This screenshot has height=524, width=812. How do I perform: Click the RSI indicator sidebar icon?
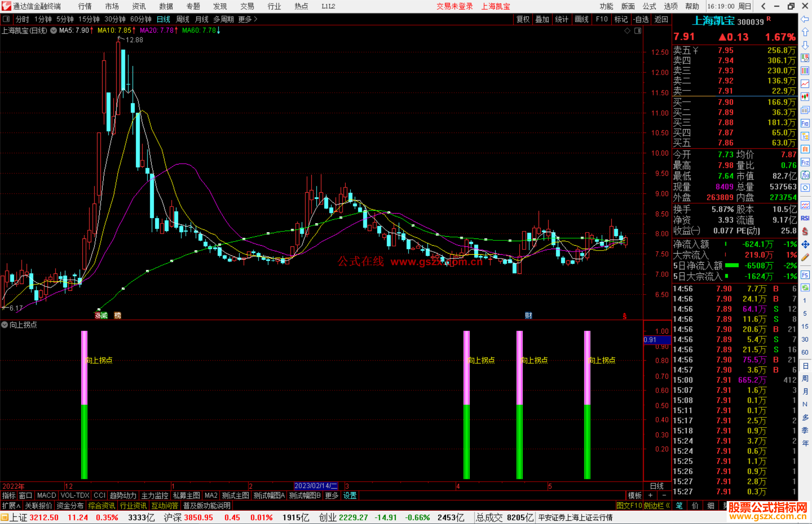pyautogui.click(x=805, y=218)
